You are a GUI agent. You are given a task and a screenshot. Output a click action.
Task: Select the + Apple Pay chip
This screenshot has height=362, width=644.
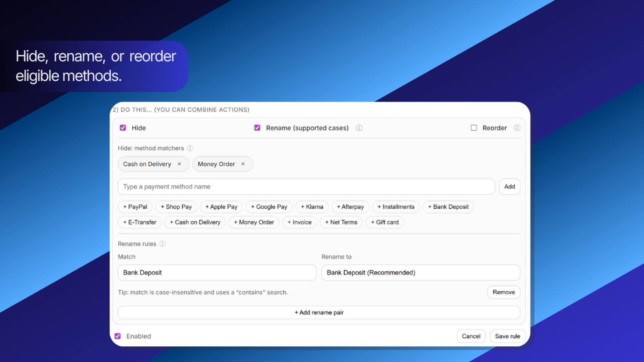[x=221, y=207]
